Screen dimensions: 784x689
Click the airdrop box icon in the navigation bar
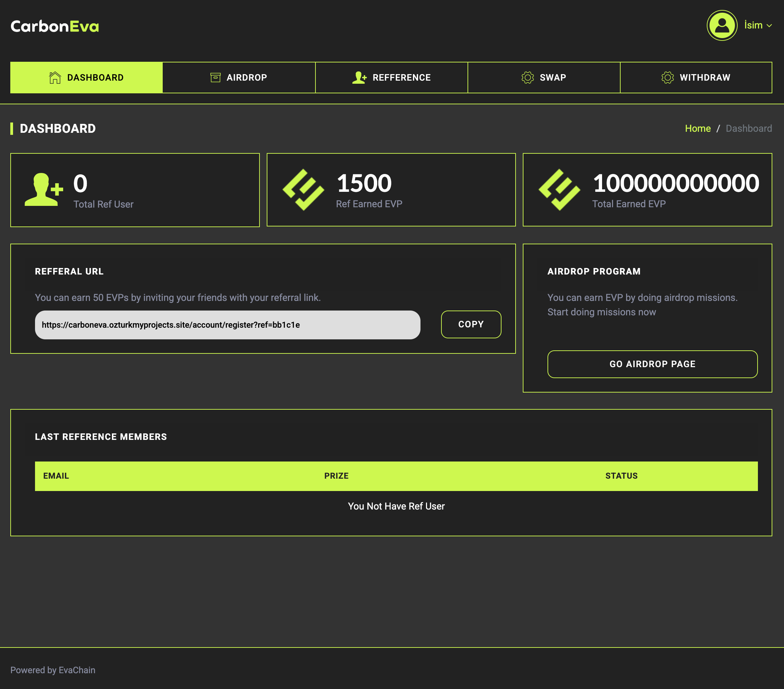(216, 77)
